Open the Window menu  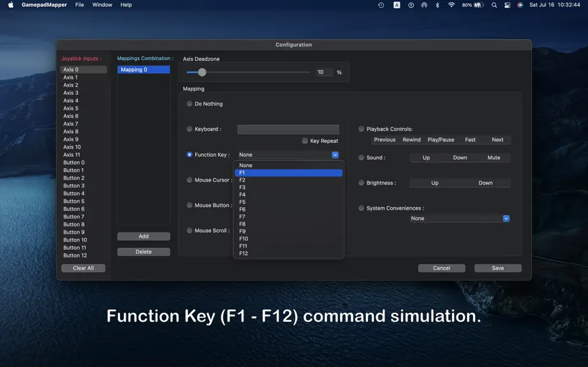(102, 5)
